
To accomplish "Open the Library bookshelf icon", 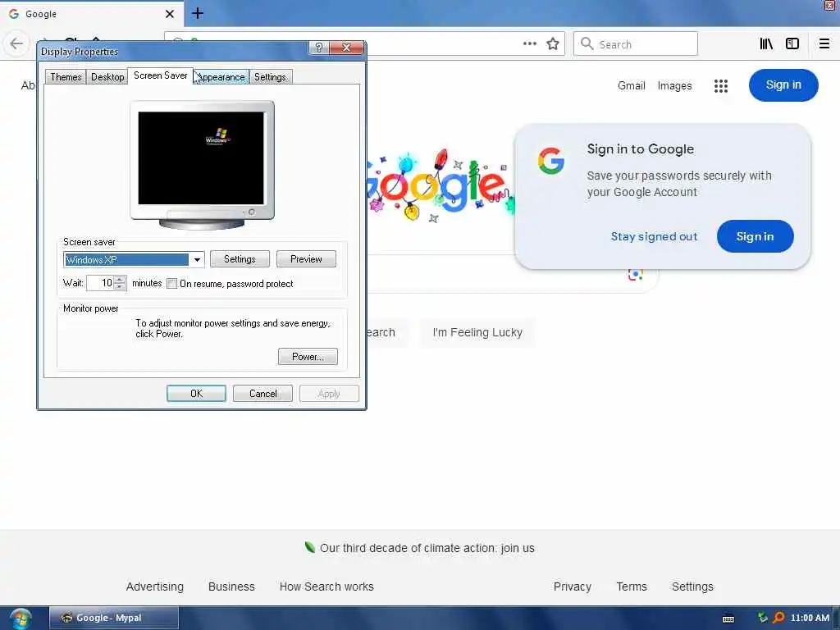I will (x=766, y=43).
